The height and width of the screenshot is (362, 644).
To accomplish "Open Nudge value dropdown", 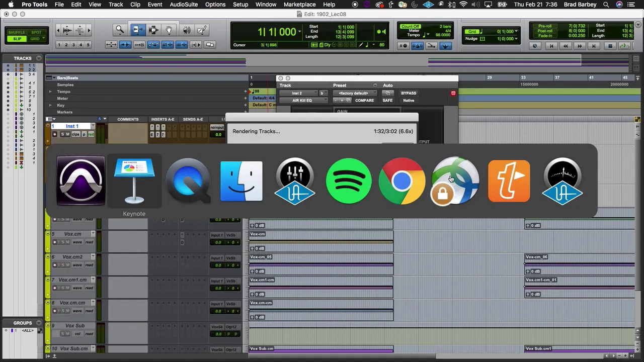I will tap(516, 39).
